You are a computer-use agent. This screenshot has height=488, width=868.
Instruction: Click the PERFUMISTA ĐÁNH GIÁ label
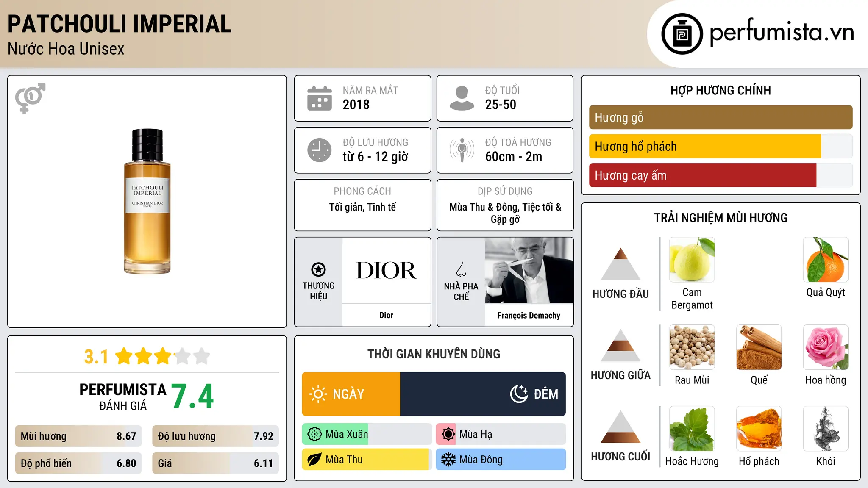click(x=123, y=396)
